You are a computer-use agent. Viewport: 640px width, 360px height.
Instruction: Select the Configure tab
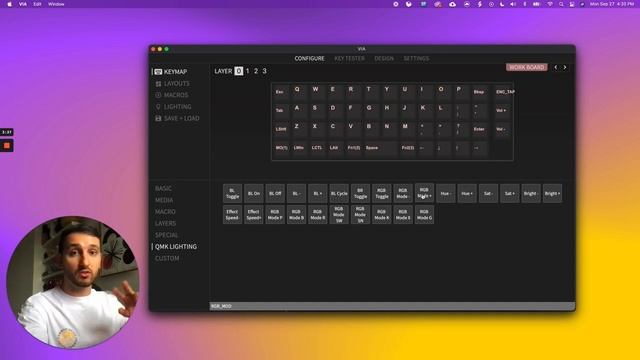[309, 58]
